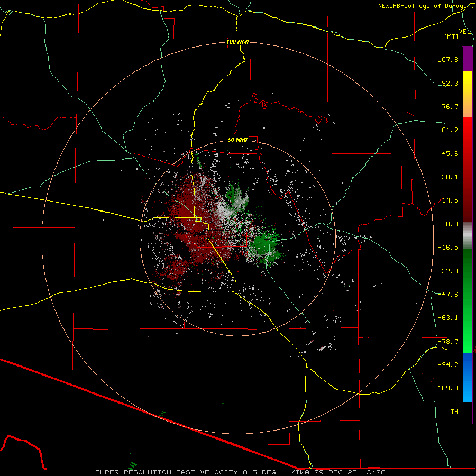
Task: Select the -0.9 velocity scale value
Action: click(x=450, y=224)
